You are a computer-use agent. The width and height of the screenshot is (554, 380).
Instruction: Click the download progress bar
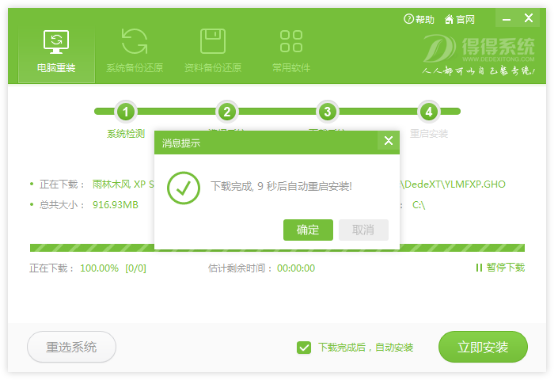[277, 248]
